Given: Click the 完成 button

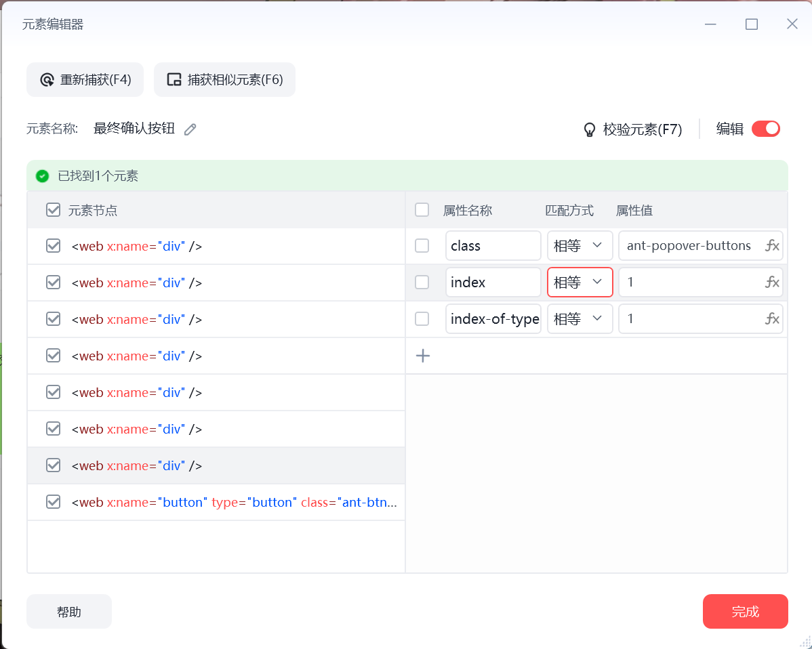Looking at the screenshot, I should pyautogui.click(x=745, y=612).
